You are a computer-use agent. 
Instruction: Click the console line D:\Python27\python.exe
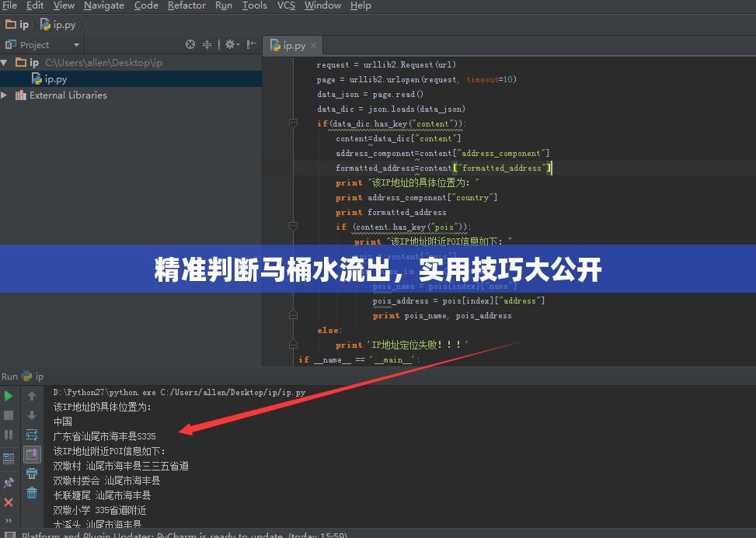[x=179, y=392]
